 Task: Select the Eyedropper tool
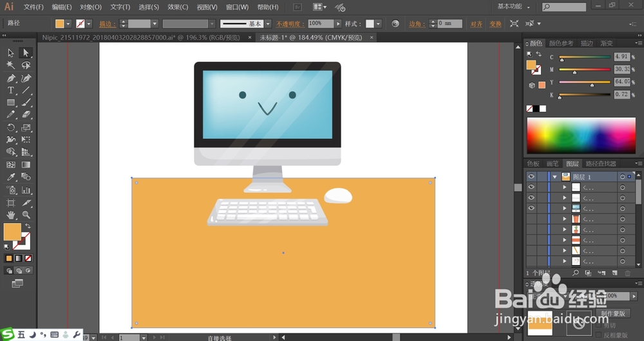pos(11,177)
